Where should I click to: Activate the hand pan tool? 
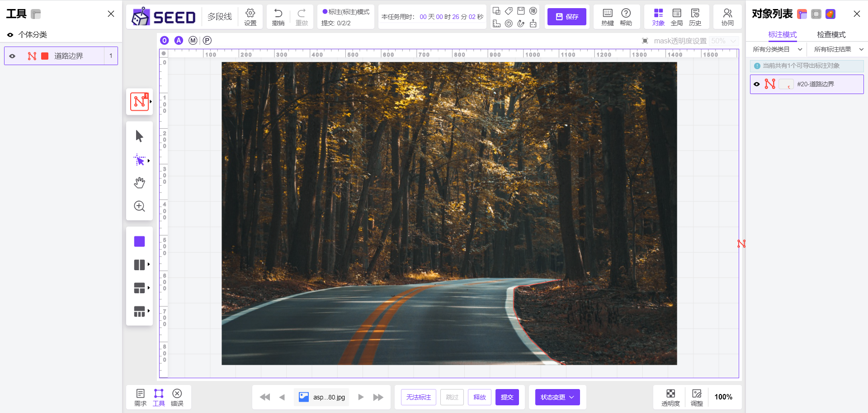tap(139, 183)
